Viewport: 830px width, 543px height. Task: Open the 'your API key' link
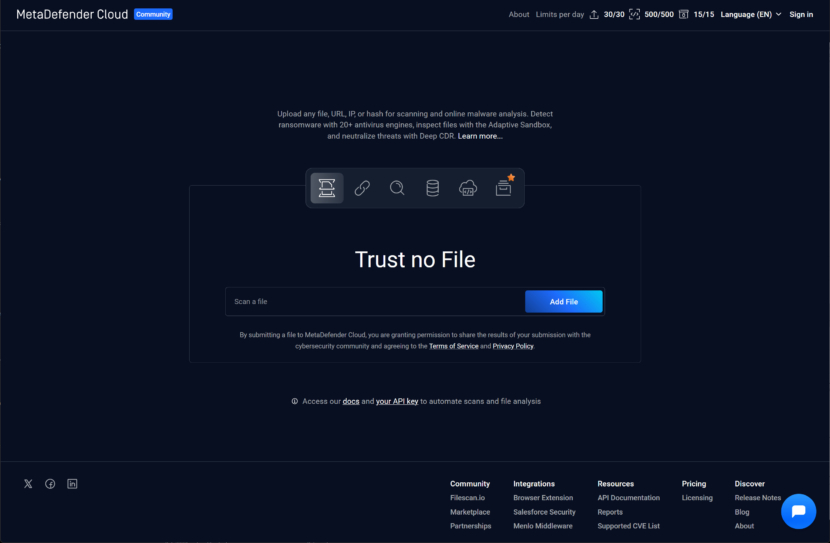coord(397,401)
